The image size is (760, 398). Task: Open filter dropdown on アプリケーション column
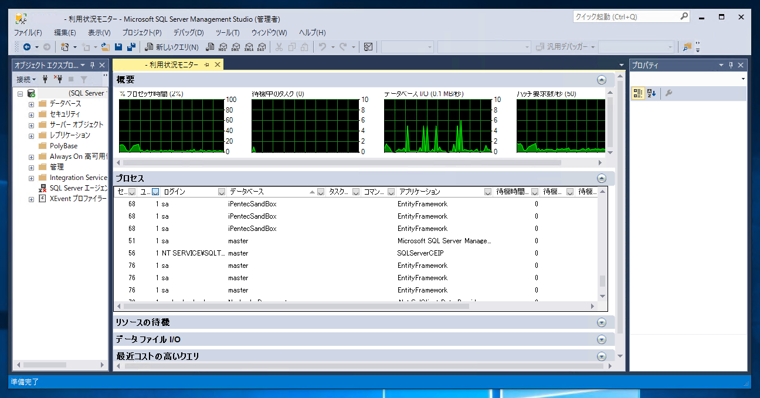tap(488, 192)
